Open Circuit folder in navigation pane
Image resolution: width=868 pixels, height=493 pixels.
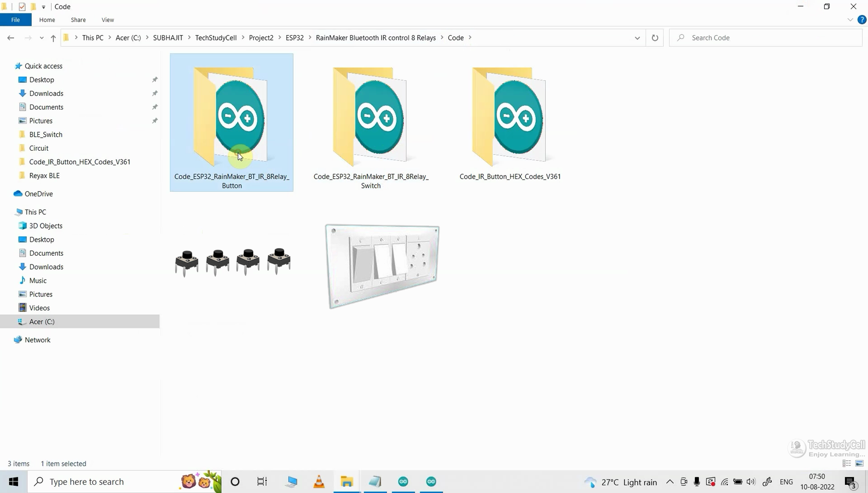coord(38,148)
